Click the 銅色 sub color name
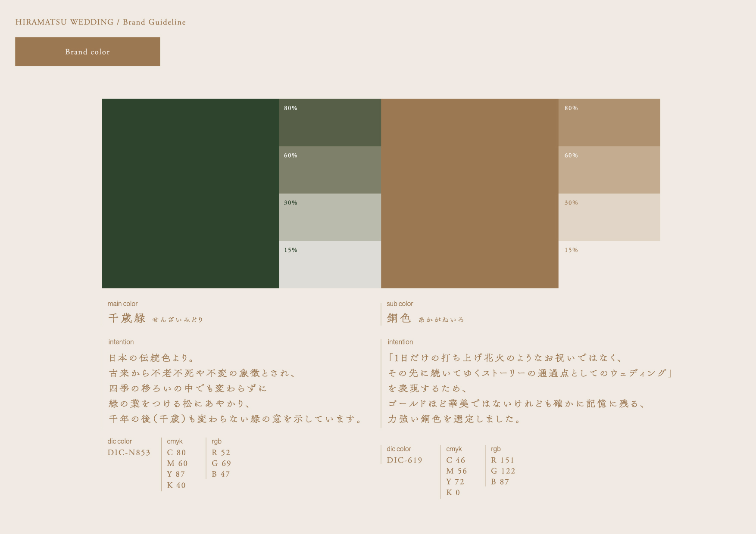This screenshot has height=534, width=756. (399, 318)
